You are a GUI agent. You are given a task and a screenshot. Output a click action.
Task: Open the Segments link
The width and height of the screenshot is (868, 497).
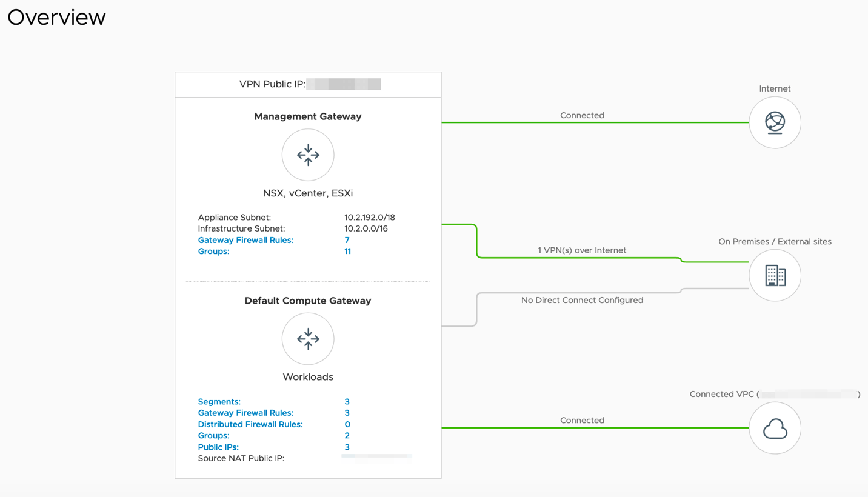(x=219, y=402)
